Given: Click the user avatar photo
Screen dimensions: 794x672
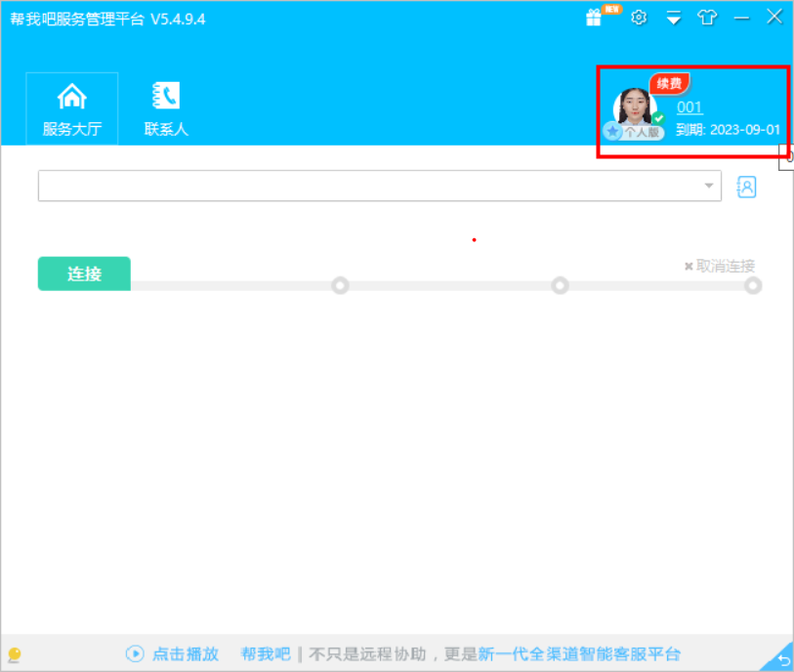Looking at the screenshot, I should click(x=635, y=107).
